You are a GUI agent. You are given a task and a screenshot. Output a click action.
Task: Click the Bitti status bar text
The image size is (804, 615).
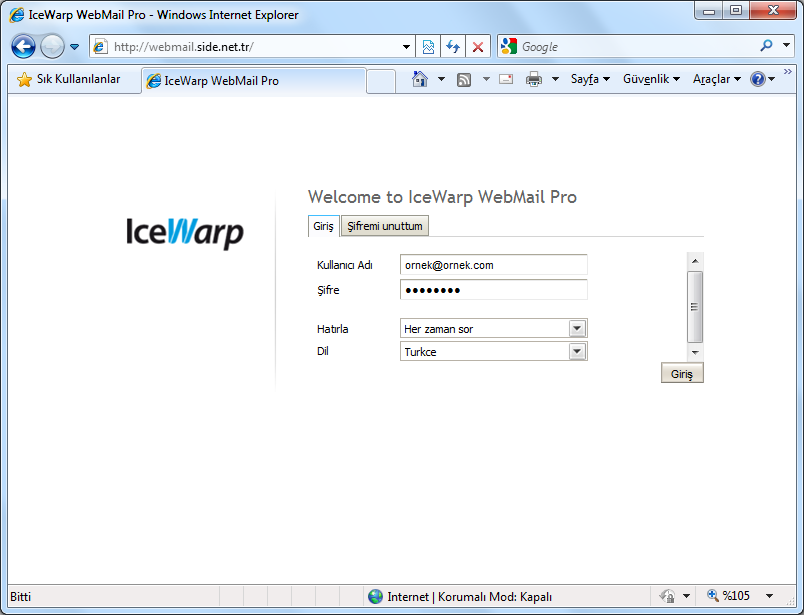pyautogui.click(x=21, y=597)
